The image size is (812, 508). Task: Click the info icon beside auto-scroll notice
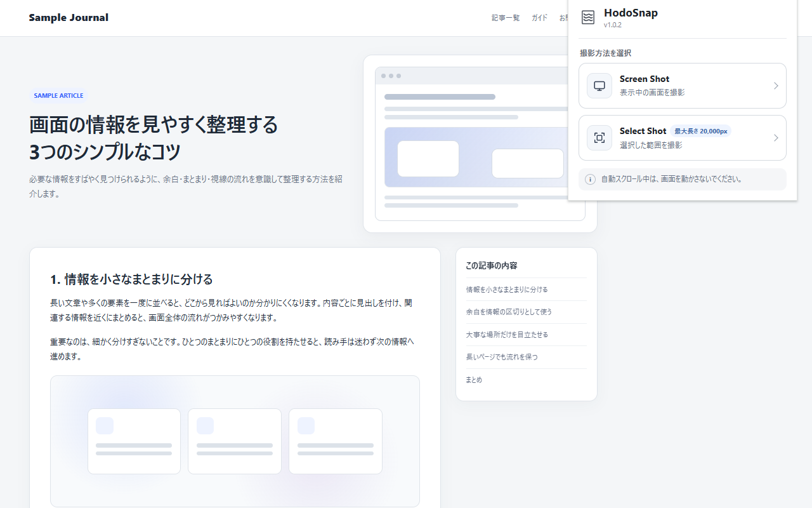tap(590, 179)
